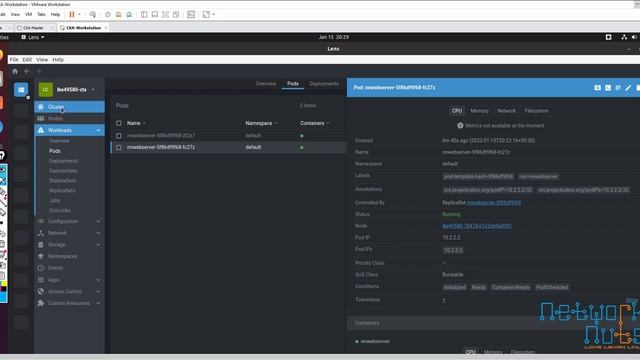Open the File menu in Lens
Viewport: 640px width, 360px height.
click(14, 60)
